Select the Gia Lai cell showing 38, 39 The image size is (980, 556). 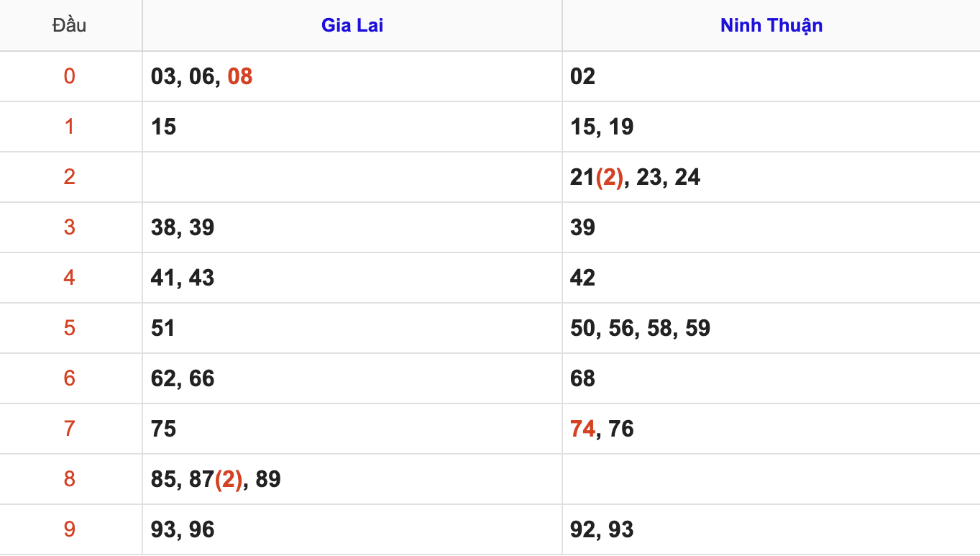coord(183,227)
